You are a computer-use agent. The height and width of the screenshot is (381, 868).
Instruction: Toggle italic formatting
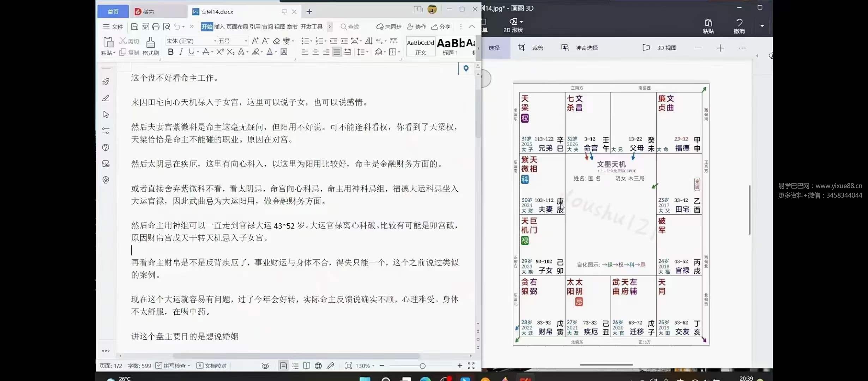tap(181, 52)
